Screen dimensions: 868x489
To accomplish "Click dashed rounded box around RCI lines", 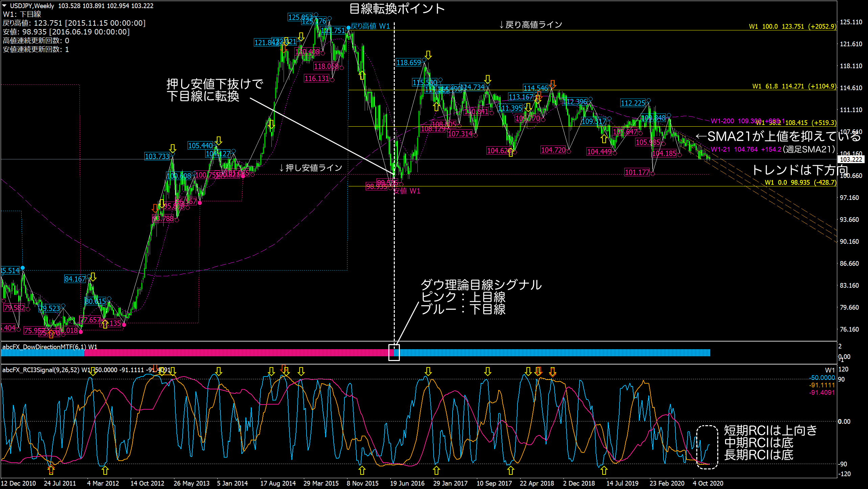I will [x=707, y=447].
